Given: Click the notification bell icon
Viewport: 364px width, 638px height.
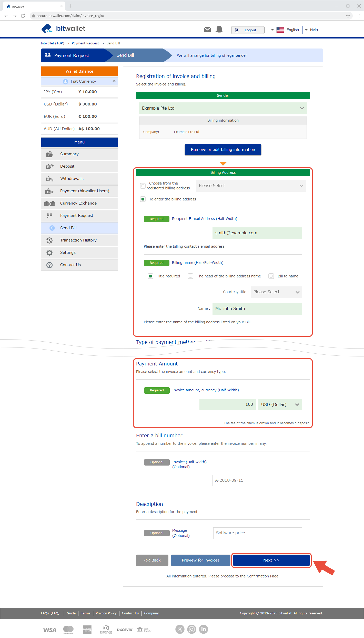Looking at the screenshot, I should (x=219, y=30).
